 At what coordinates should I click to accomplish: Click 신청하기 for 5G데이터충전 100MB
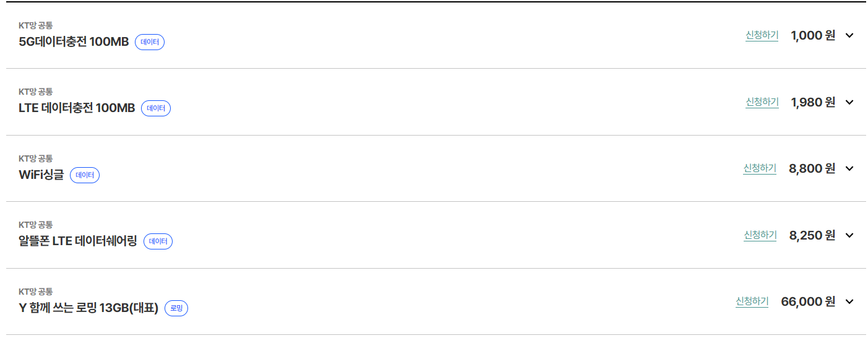762,35
